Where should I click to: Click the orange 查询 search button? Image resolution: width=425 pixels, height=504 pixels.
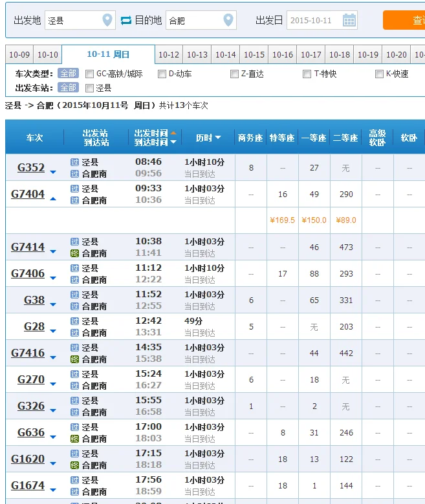[404, 20]
